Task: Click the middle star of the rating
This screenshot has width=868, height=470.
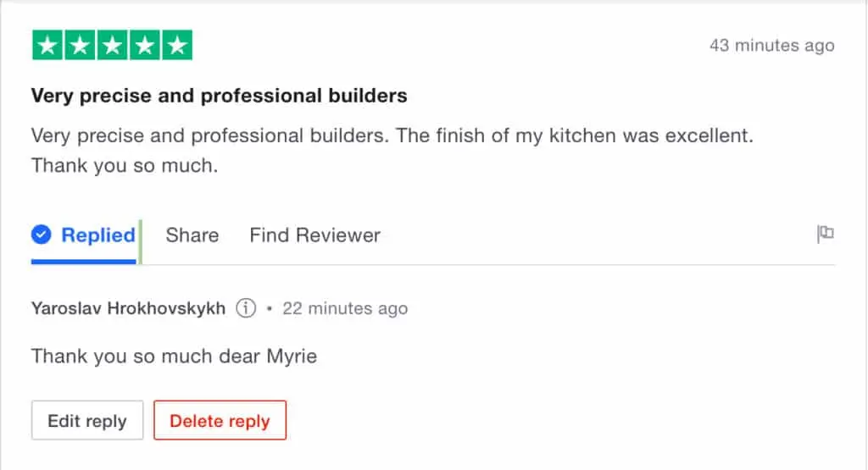Action: tap(112, 45)
